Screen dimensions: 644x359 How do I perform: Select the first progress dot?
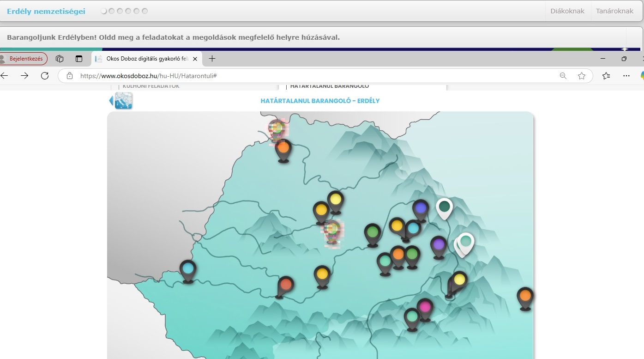pos(104,11)
